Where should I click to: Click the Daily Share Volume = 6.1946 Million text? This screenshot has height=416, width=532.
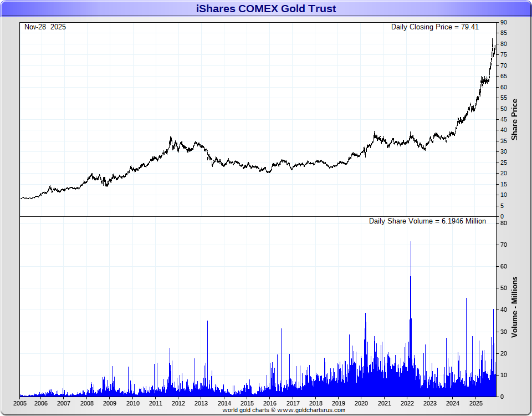point(427,221)
